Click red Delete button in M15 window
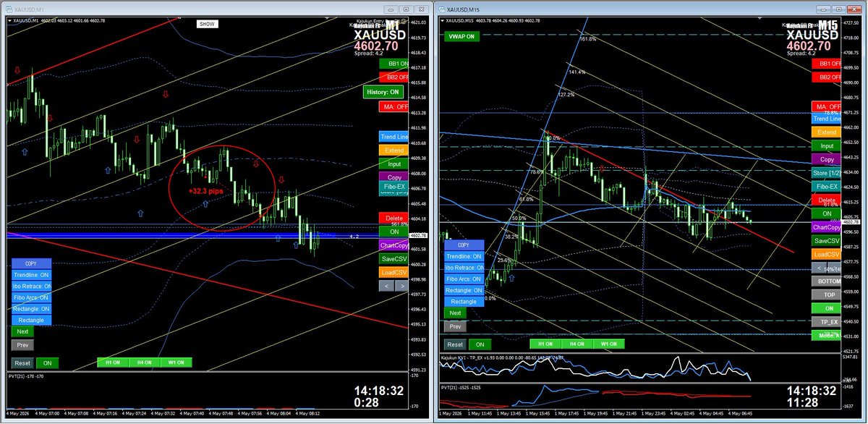 (827, 200)
